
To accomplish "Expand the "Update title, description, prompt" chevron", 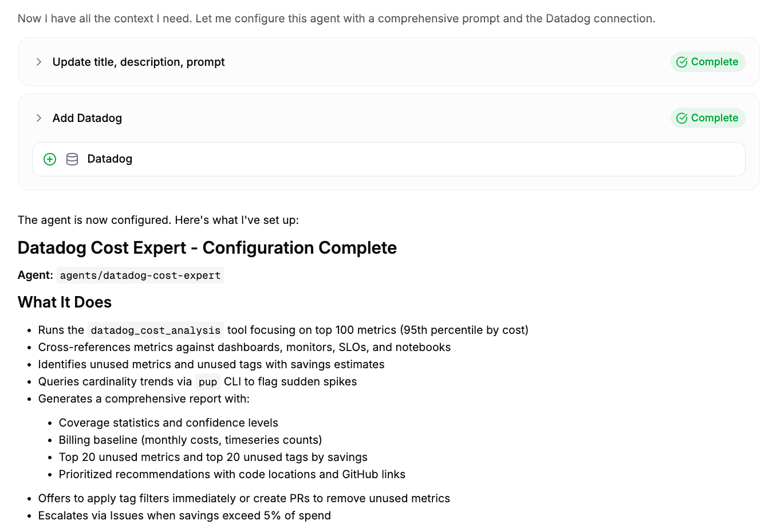I will [x=39, y=62].
